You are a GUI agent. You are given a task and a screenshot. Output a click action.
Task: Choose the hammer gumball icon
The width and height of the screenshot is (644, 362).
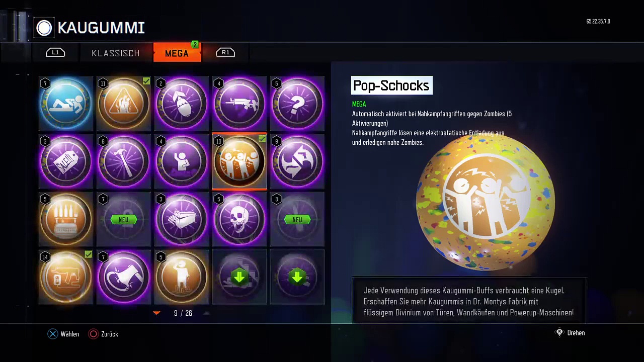tap(124, 161)
